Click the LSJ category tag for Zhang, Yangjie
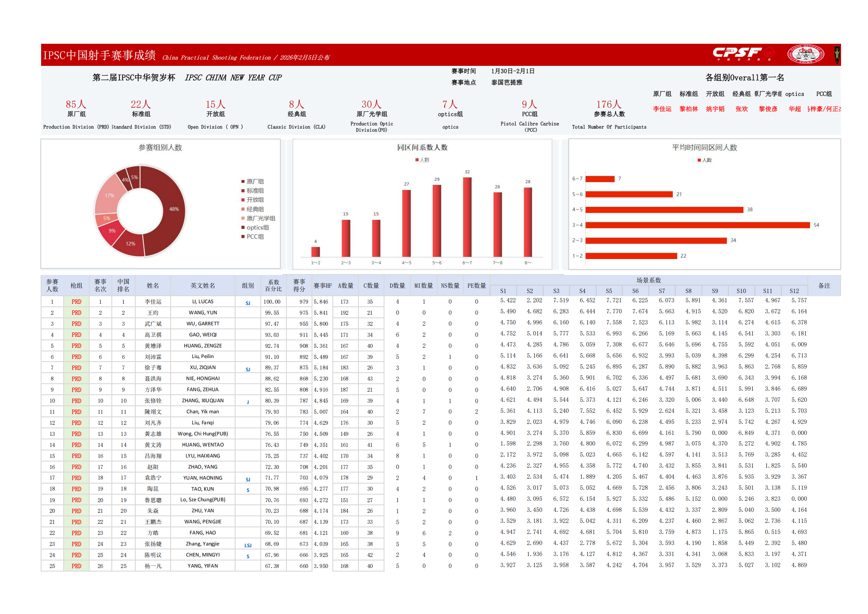Viewport: 868px width, 614px height. [x=248, y=545]
